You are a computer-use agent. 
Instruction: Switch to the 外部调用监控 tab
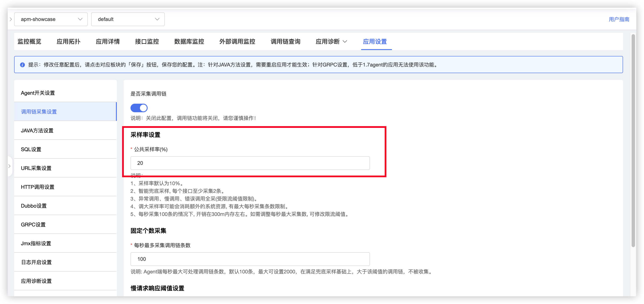237,41
